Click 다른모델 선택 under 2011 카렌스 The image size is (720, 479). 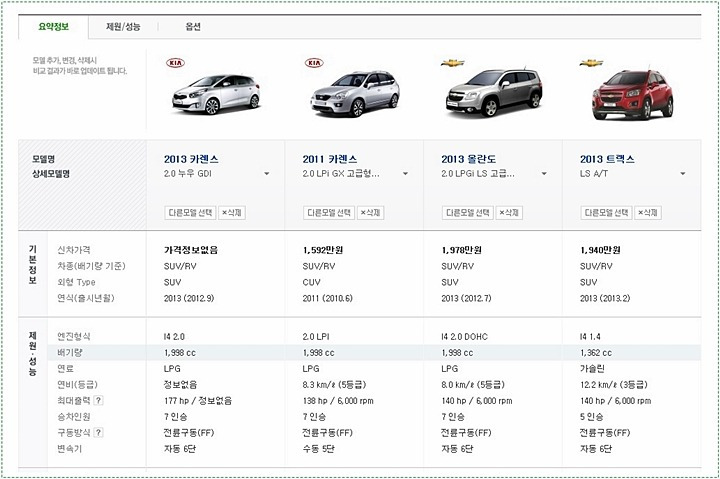pos(329,213)
